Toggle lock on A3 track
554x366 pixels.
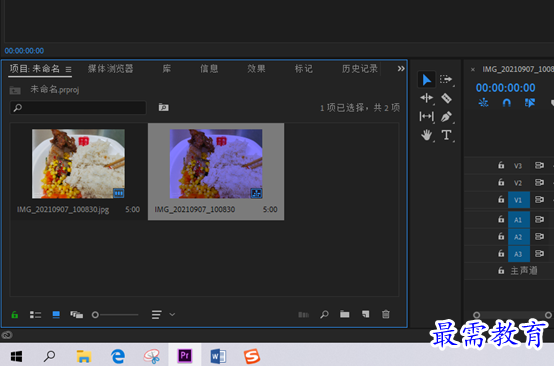pyautogui.click(x=501, y=254)
